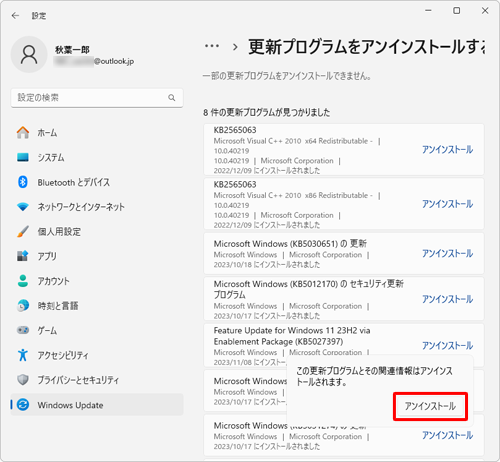
Task: Select ネットワークとインターネット
Action: (x=97, y=207)
